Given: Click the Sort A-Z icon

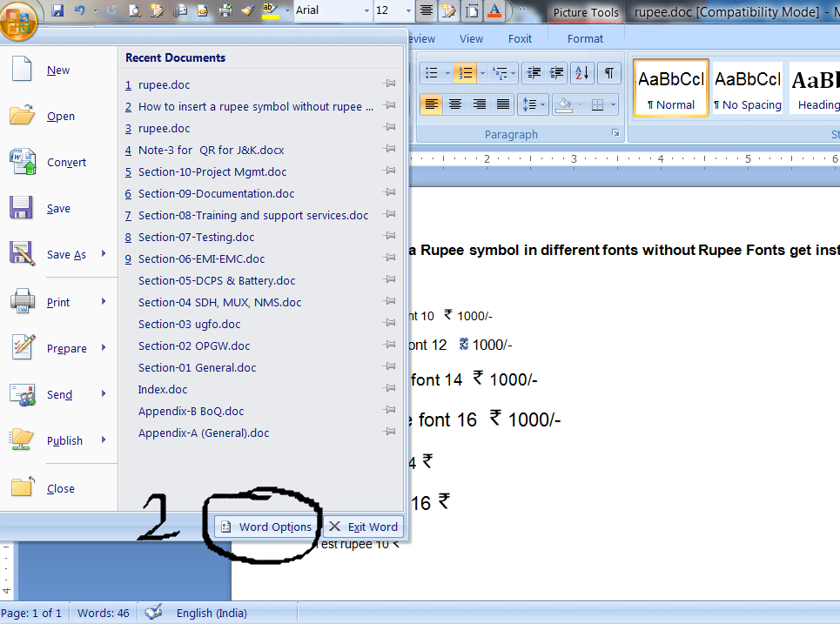Looking at the screenshot, I should (582, 73).
